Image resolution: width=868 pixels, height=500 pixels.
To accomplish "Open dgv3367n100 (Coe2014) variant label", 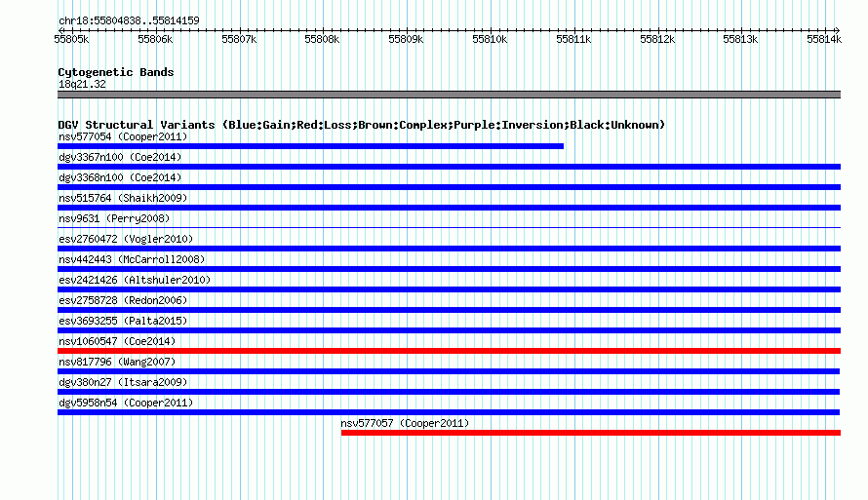I will [x=120, y=157].
